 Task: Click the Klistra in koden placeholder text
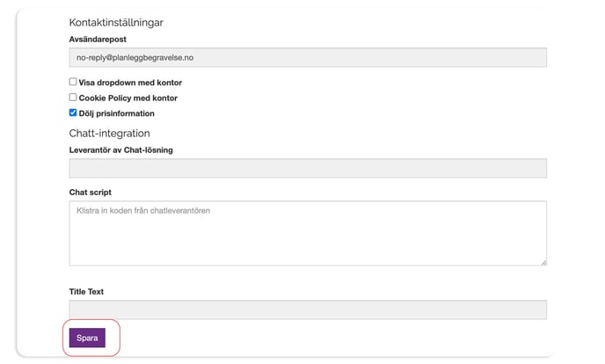[143, 210]
